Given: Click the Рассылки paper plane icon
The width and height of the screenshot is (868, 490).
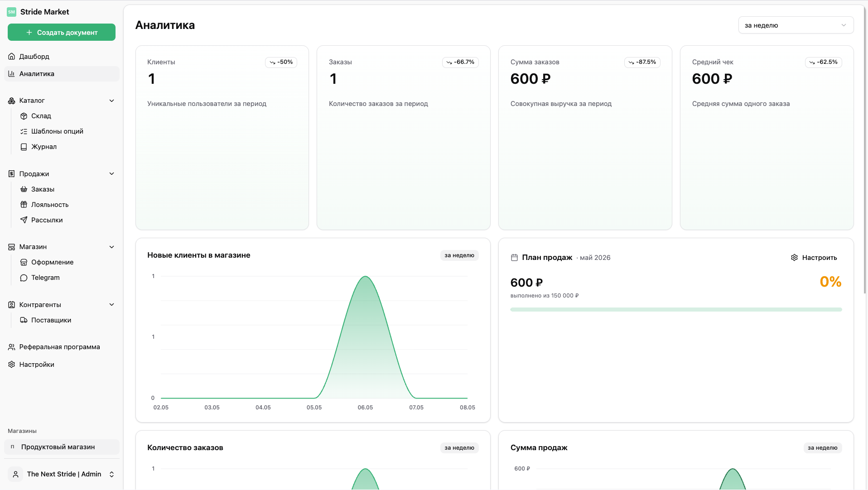Looking at the screenshot, I should click(x=24, y=220).
